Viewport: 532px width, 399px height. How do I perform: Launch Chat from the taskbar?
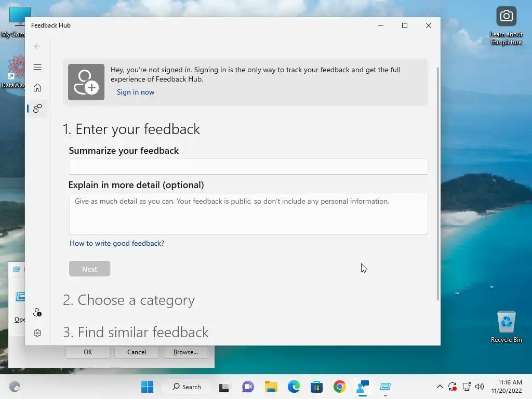pyautogui.click(x=248, y=387)
